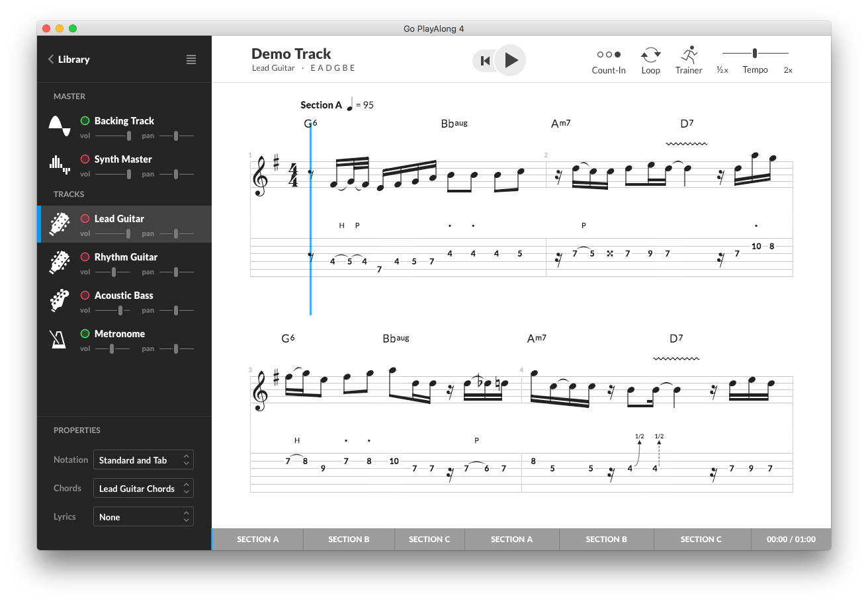Screen dimensions: 868x603
Task: Open the Chords dropdown
Action: point(144,489)
